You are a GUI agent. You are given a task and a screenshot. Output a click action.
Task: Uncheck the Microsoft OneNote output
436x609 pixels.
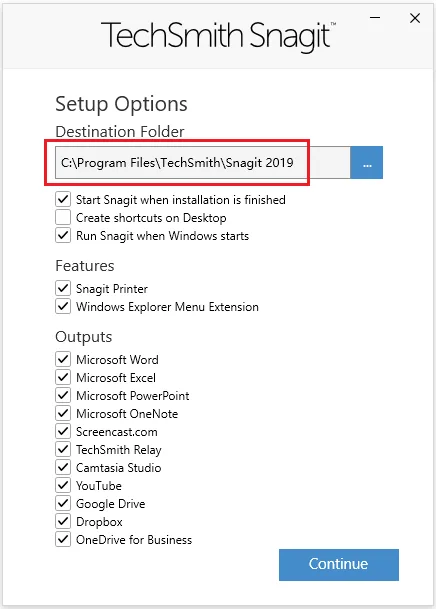click(x=63, y=413)
